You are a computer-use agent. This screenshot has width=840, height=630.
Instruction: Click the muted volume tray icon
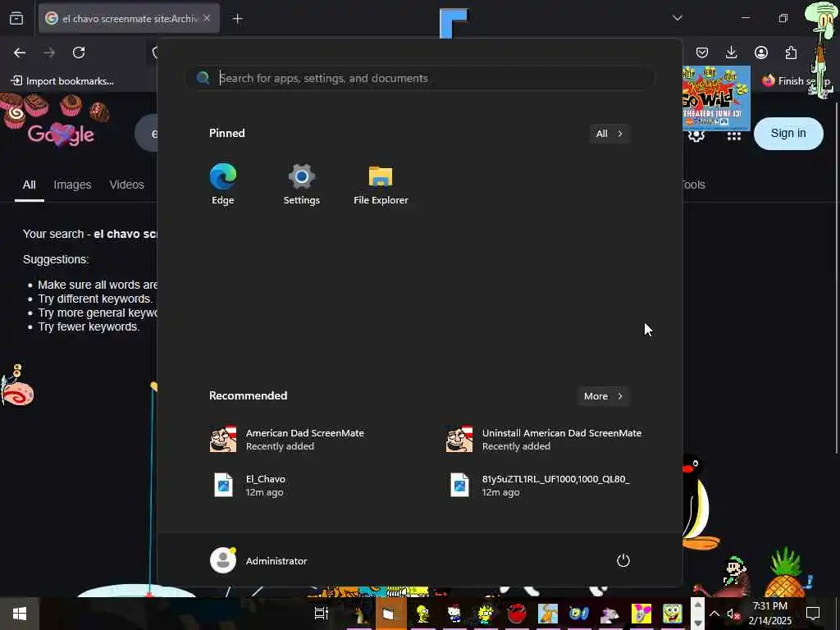tap(733, 614)
